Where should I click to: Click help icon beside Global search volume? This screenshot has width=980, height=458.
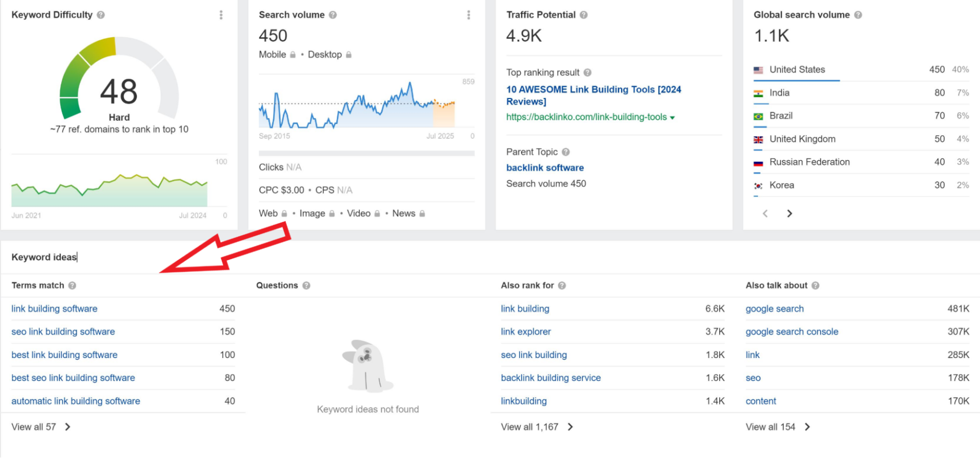click(x=858, y=15)
